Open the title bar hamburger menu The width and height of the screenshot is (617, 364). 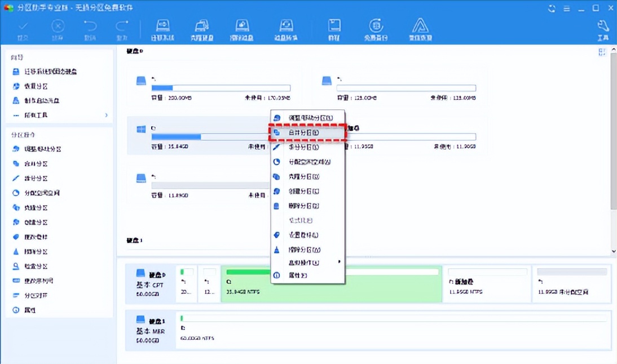tap(567, 8)
